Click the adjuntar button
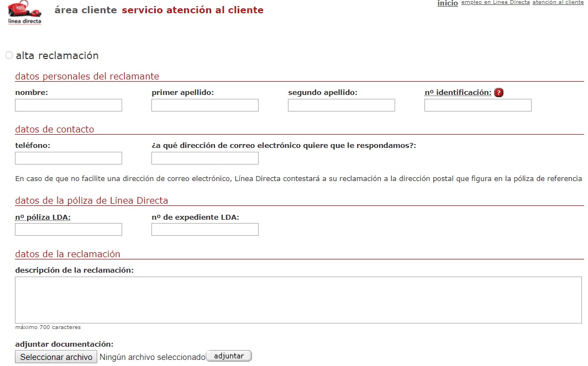This screenshot has width=588, height=366. point(229,356)
